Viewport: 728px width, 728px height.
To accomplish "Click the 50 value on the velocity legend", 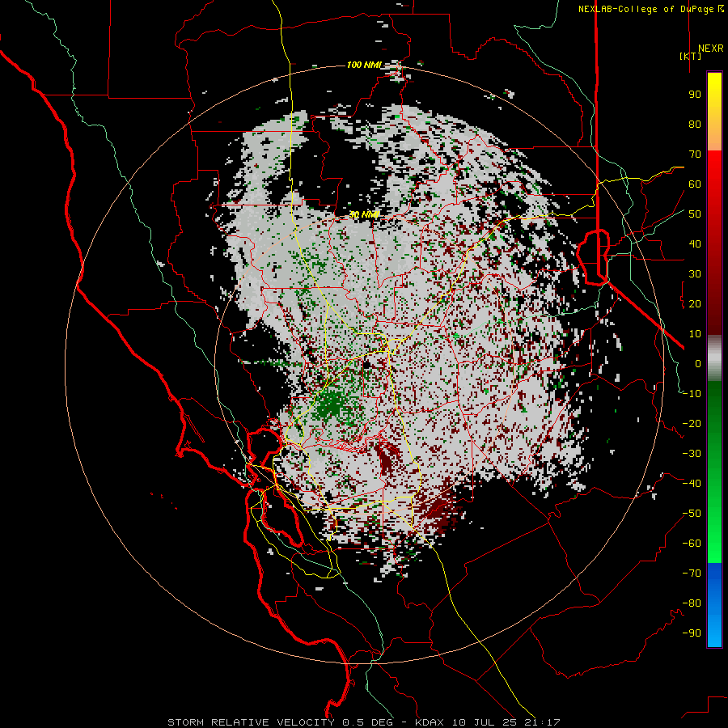I will click(695, 214).
